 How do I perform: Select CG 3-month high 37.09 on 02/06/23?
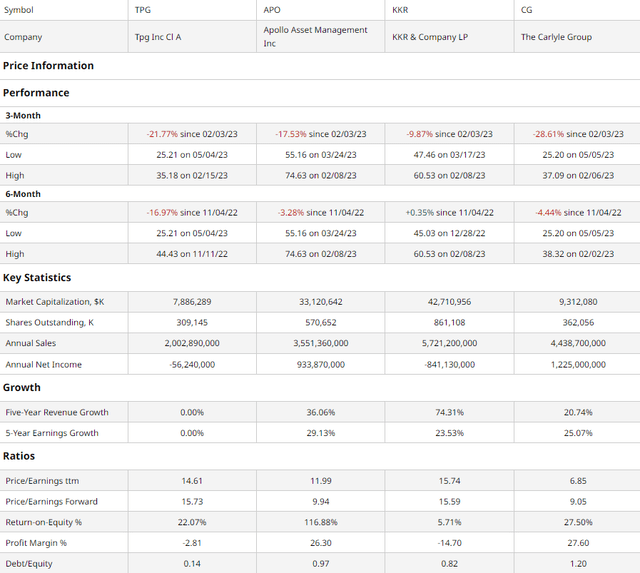[x=578, y=175]
